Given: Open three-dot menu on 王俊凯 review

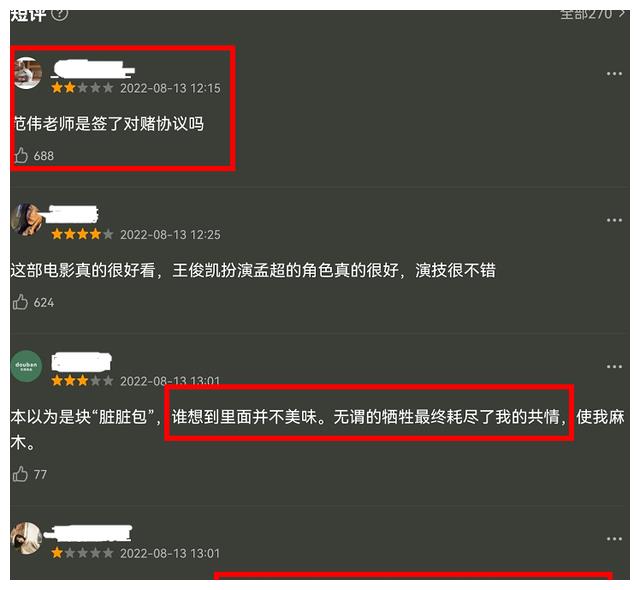Looking at the screenshot, I should [x=614, y=220].
